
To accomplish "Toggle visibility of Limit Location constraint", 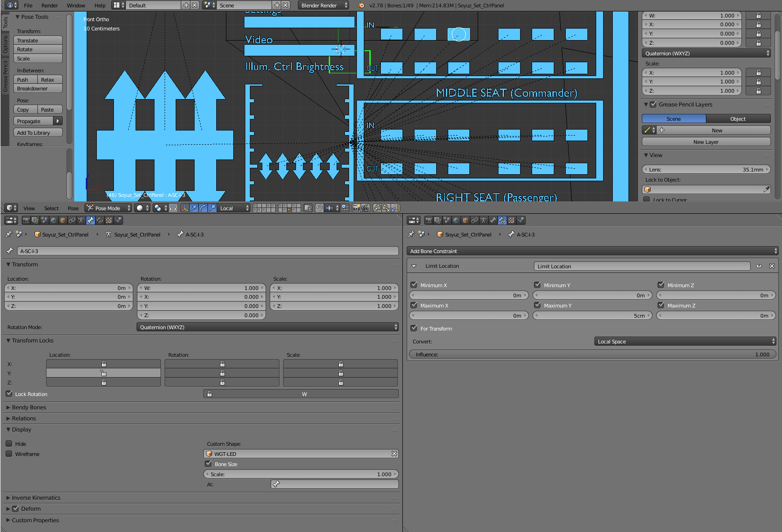I will point(759,266).
